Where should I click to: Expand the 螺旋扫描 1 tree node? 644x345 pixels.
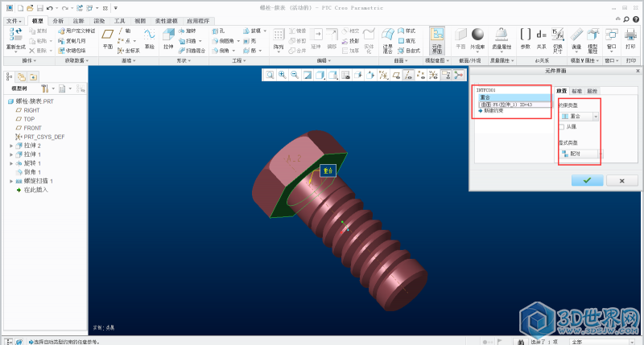coord(11,181)
